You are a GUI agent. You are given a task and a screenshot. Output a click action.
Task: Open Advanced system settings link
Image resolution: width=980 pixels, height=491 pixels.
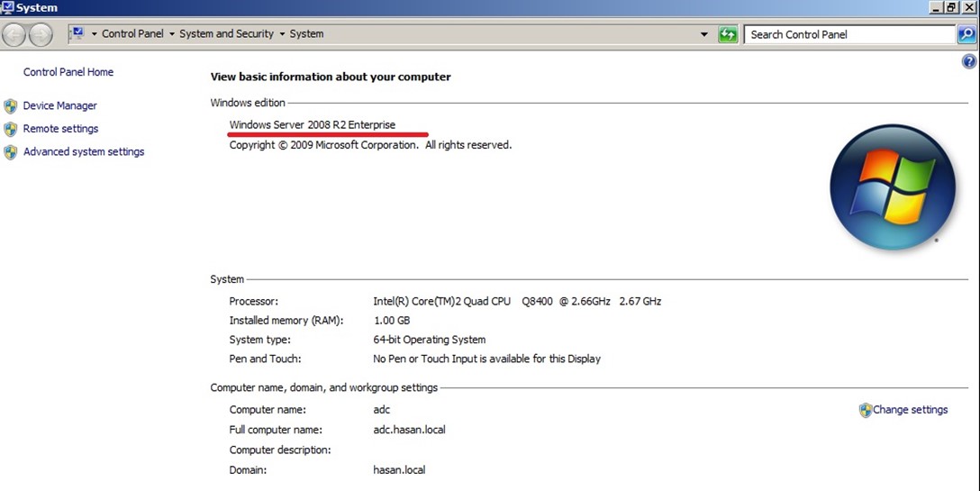pos(84,152)
